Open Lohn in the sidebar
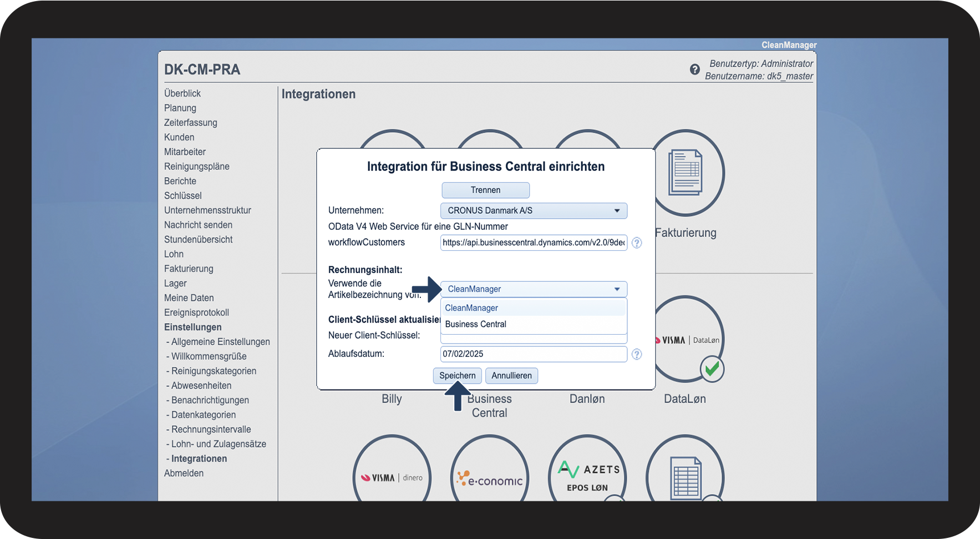 [x=174, y=254]
